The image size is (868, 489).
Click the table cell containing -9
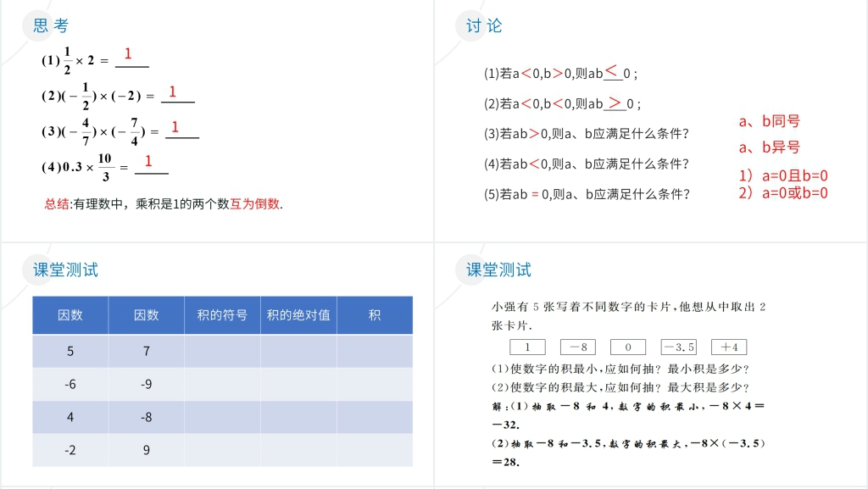click(x=146, y=384)
